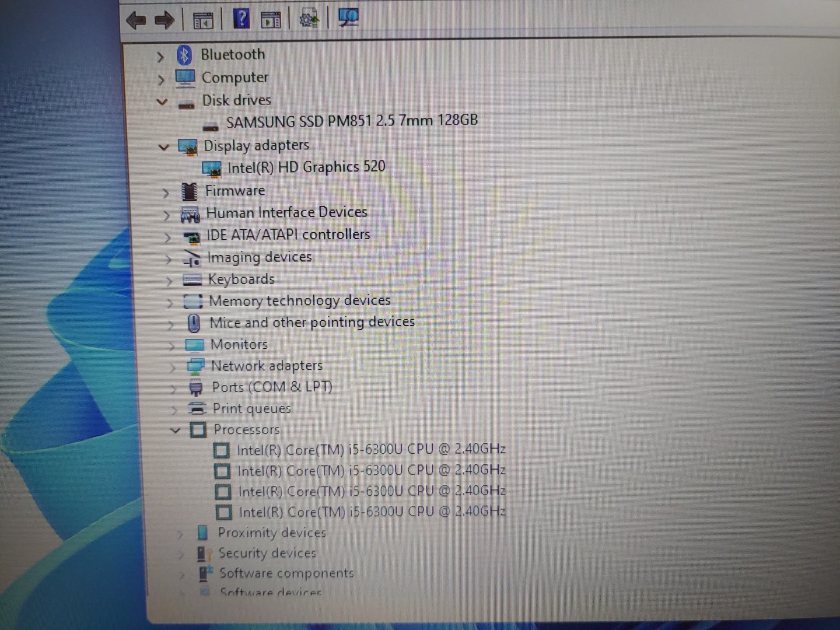Screen dimensions: 840x630
Task: Expand the Memory technology devices node
Action: pyautogui.click(x=170, y=303)
